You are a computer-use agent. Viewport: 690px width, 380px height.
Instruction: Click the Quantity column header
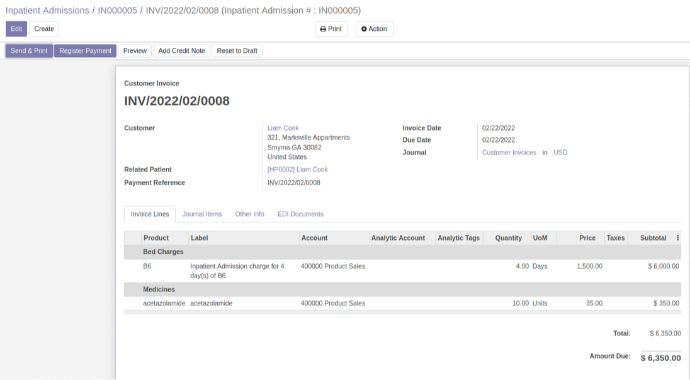507,238
